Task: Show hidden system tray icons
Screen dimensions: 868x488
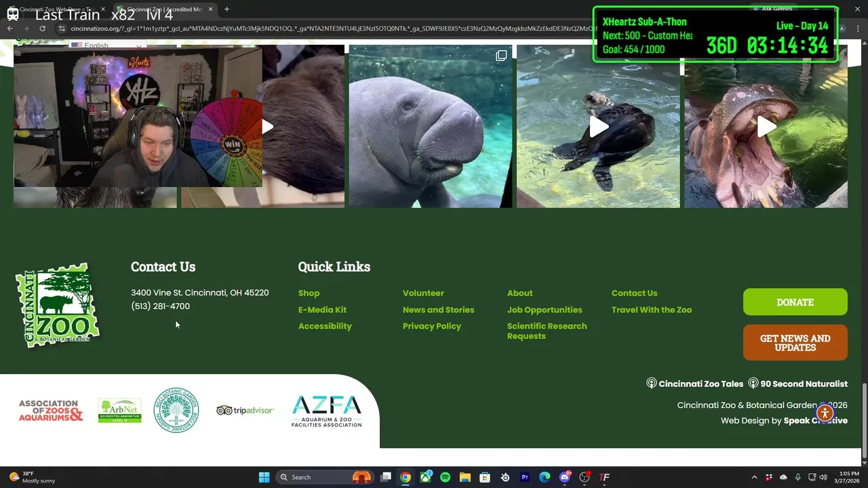Action: tap(754, 477)
